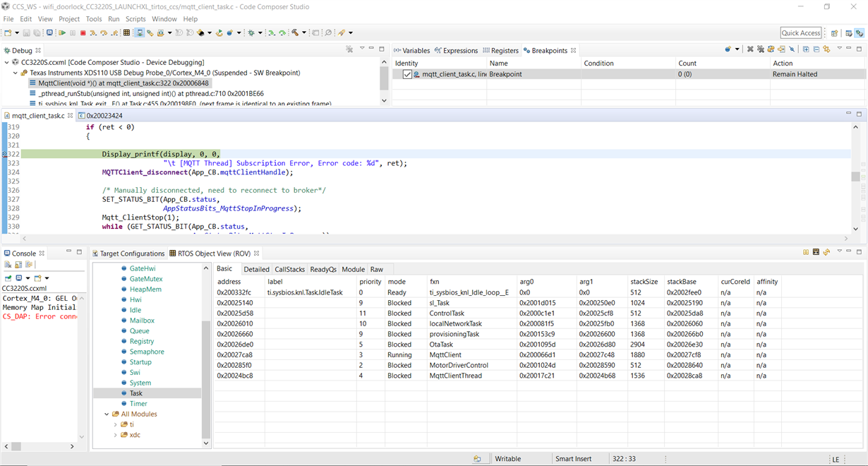The height and width of the screenshot is (466, 868).
Task: Click the Save icon in main toolbar
Action: 27,33
